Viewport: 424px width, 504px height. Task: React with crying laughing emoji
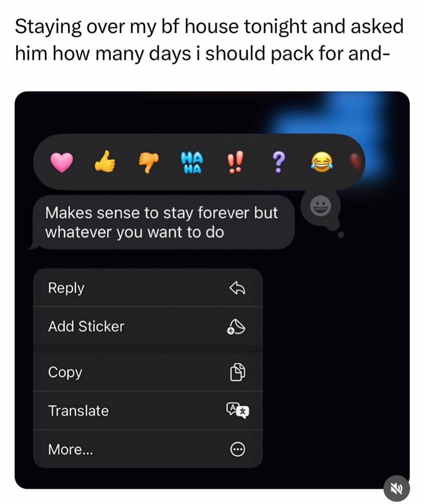pyautogui.click(x=322, y=162)
